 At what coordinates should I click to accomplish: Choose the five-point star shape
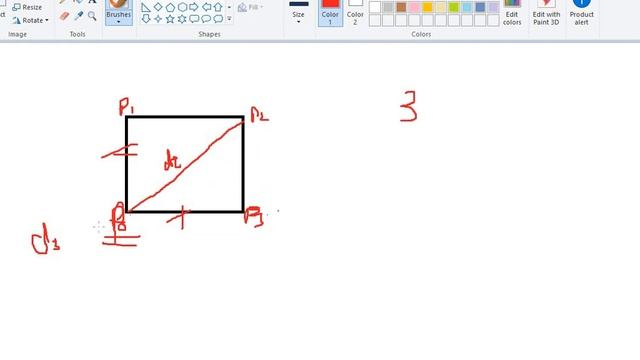170,19
